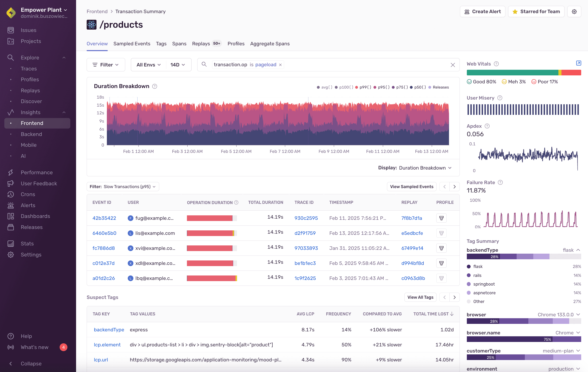Open the Replays tab
Screen dimensions: 588x372
pyautogui.click(x=201, y=43)
